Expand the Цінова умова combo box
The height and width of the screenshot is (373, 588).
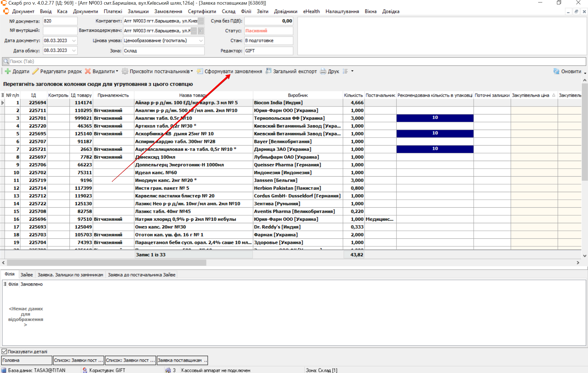coord(201,41)
